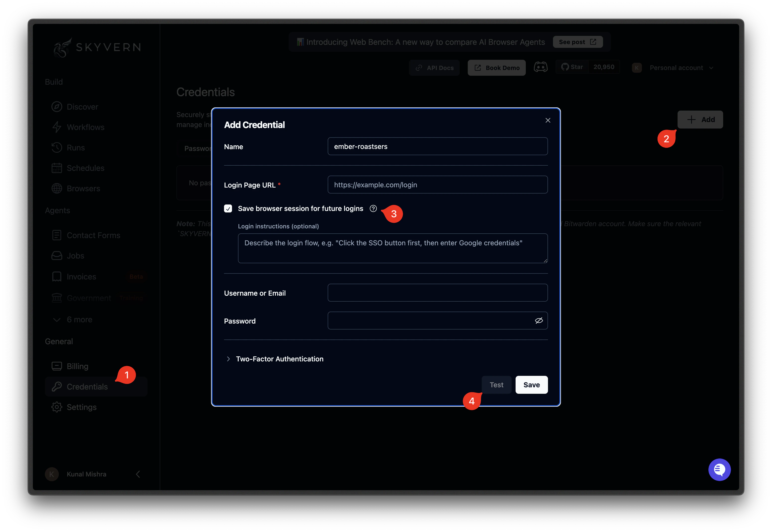The image size is (772, 532).
Task: Expand the 6 more sidebar items
Action: (79, 319)
